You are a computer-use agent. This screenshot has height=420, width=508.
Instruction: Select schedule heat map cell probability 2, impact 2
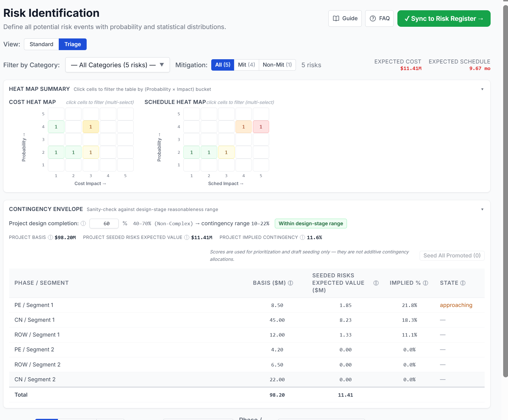[209, 152]
